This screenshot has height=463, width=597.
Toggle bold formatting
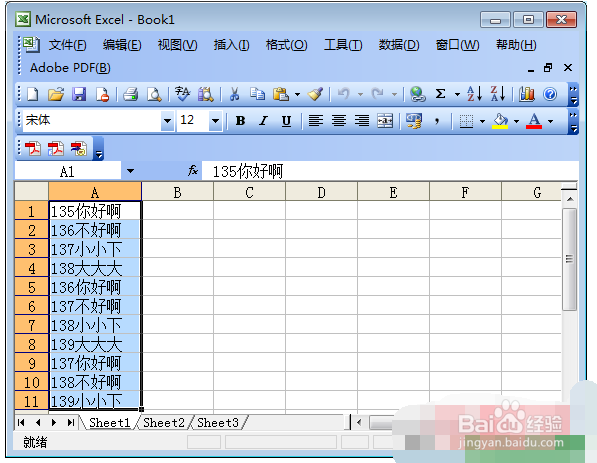[240, 121]
